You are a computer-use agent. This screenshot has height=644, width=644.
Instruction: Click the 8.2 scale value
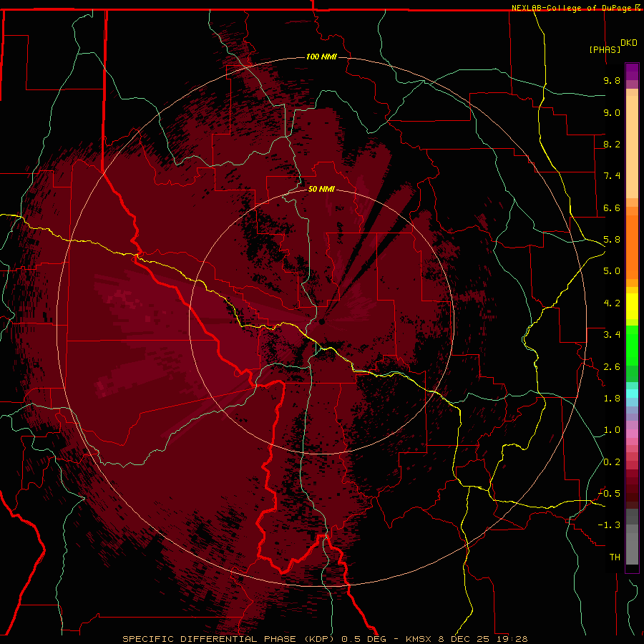pyautogui.click(x=612, y=144)
